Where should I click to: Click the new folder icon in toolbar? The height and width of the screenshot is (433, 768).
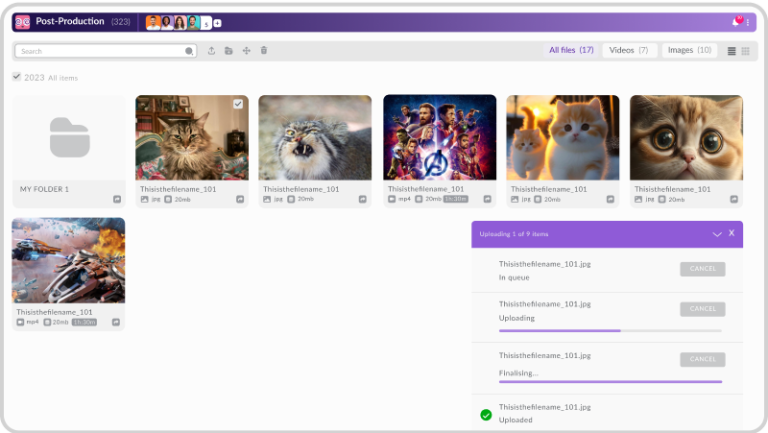click(228, 50)
